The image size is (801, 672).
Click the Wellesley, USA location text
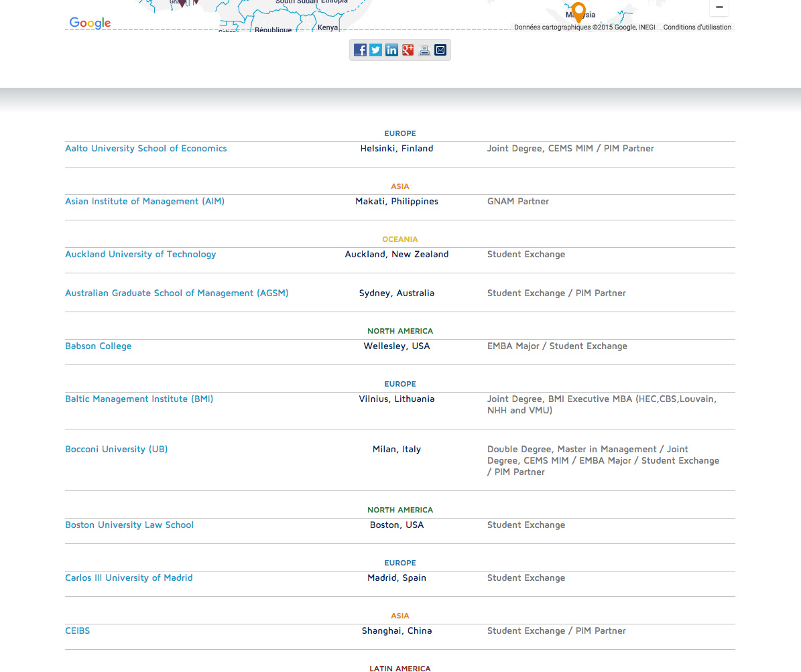coord(397,346)
